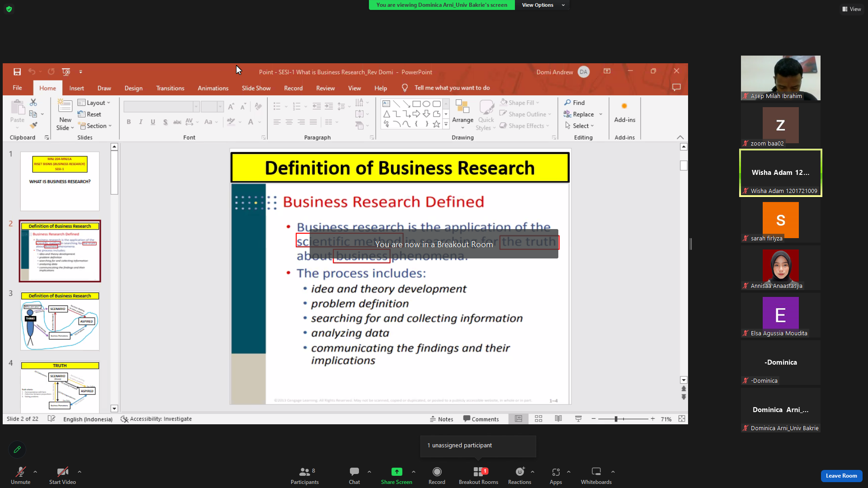This screenshot has height=488, width=868.
Task: Open the font size dropdown
Action: [220, 107]
